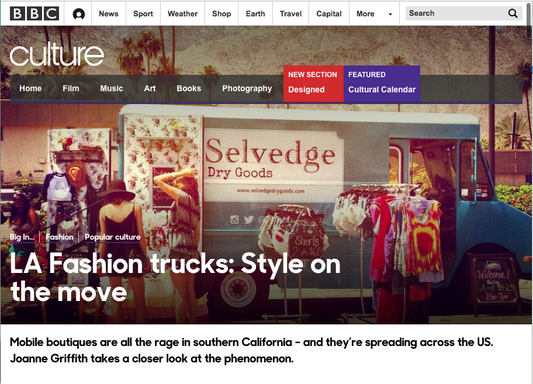Open the Travel section
The width and height of the screenshot is (533, 384).
(x=291, y=14)
